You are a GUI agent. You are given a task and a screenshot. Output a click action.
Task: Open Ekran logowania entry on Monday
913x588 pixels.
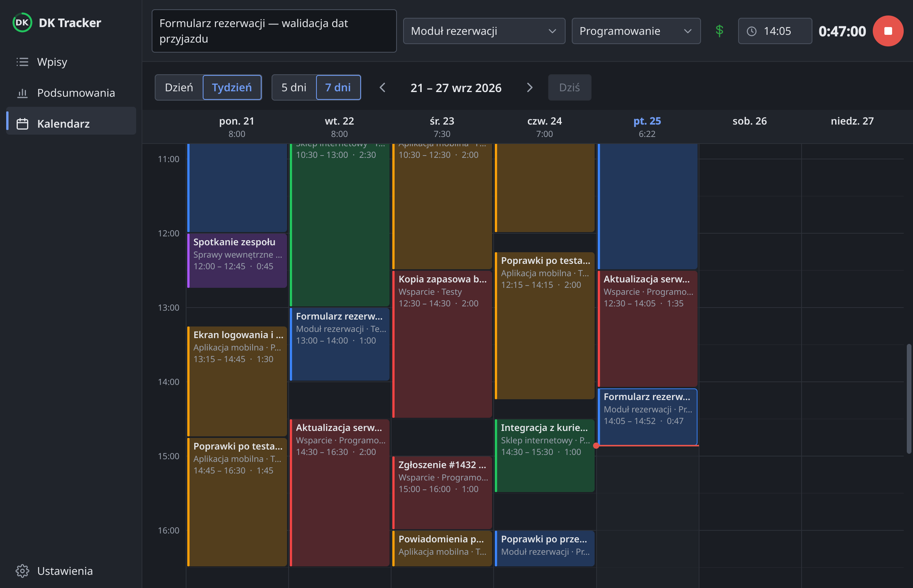(x=237, y=381)
